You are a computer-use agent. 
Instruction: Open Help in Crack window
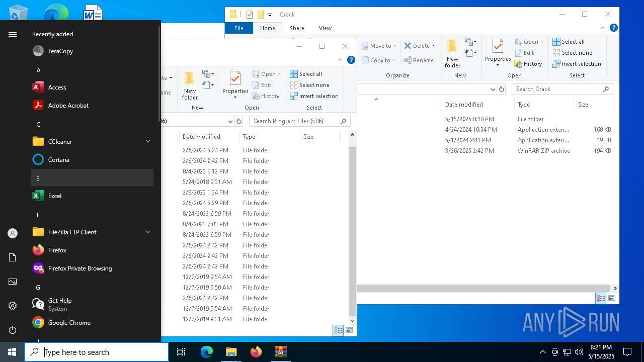613,28
